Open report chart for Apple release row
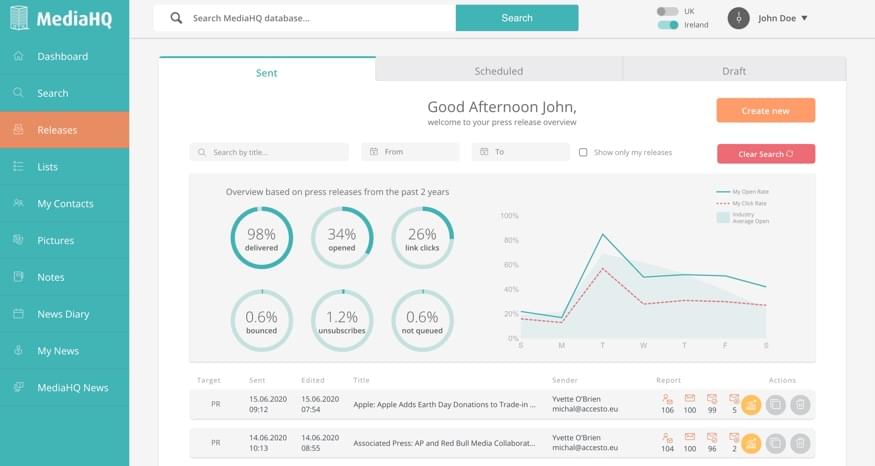Viewport: 875px width, 466px height. [x=751, y=405]
